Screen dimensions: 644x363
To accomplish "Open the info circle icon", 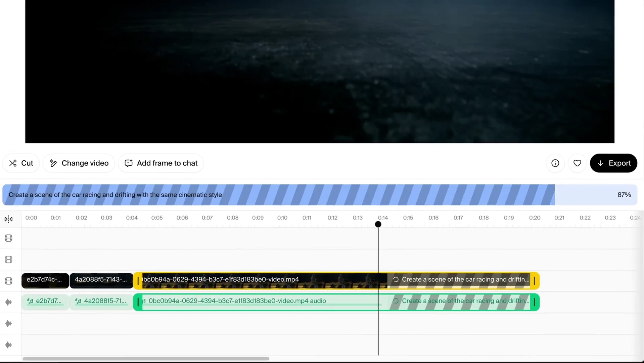I will 555,163.
